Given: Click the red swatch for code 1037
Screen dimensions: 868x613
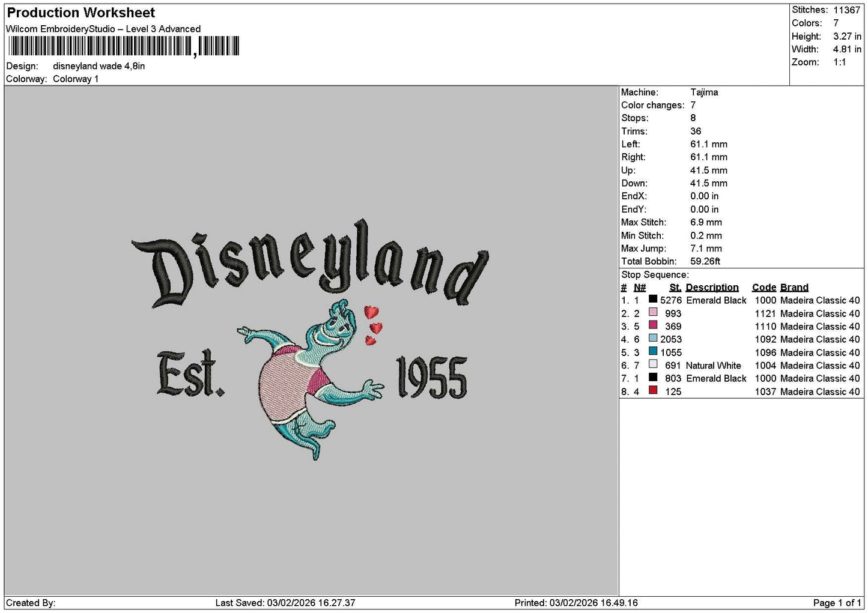Looking at the screenshot, I should coord(653,390).
